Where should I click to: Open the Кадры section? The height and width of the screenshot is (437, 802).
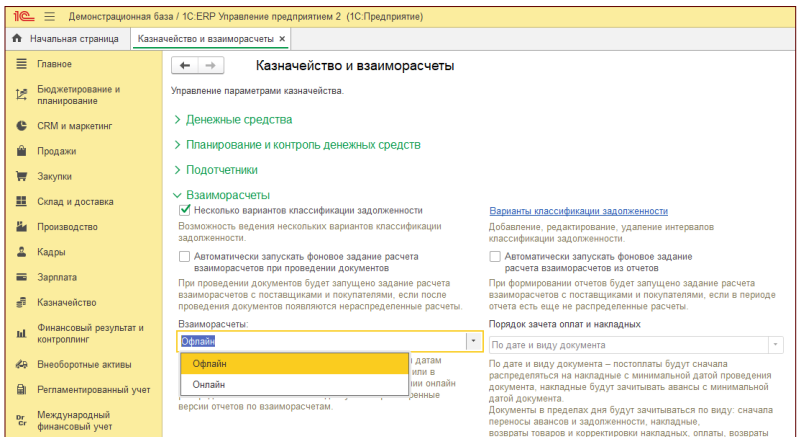(51, 252)
